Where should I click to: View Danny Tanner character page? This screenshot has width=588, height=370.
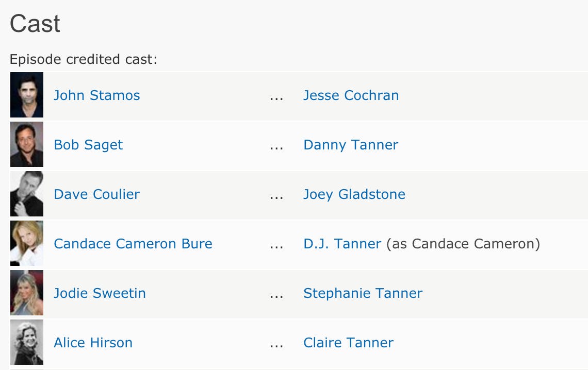pos(351,145)
